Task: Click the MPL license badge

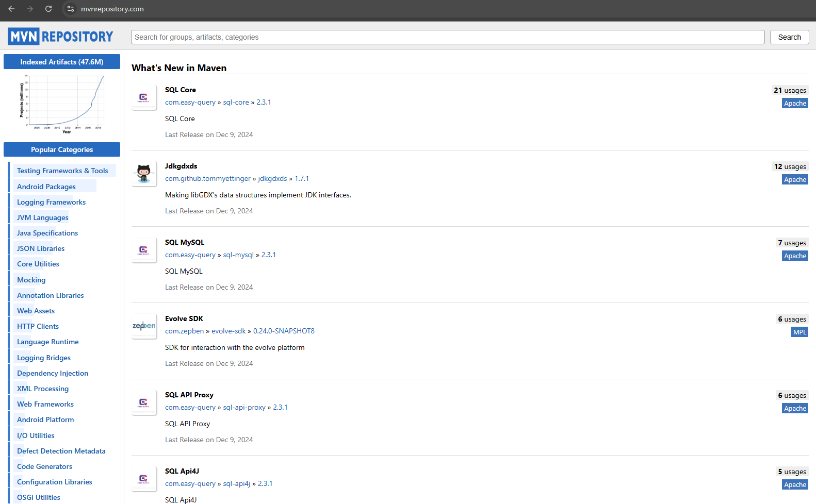Action: click(x=799, y=332)
